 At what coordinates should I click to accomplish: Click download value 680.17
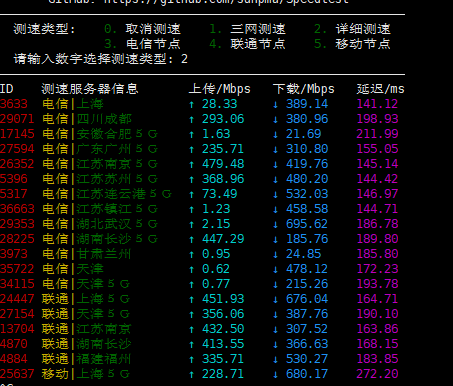pos(307,374)
